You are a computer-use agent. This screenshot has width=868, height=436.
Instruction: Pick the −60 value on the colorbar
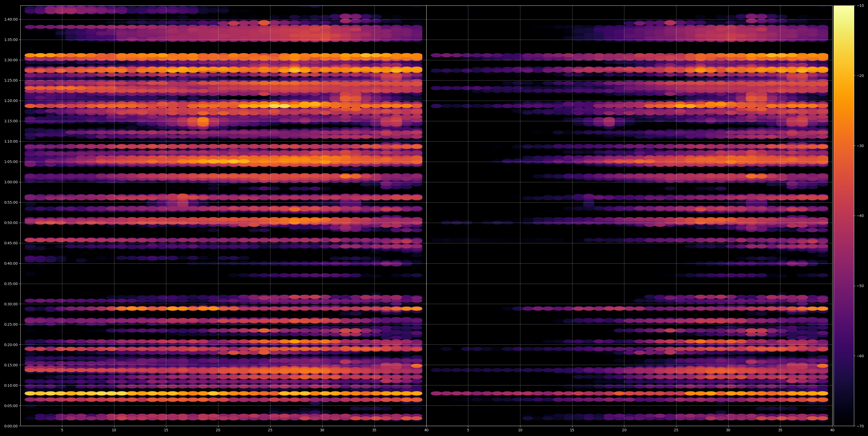[x=860, y=356]
